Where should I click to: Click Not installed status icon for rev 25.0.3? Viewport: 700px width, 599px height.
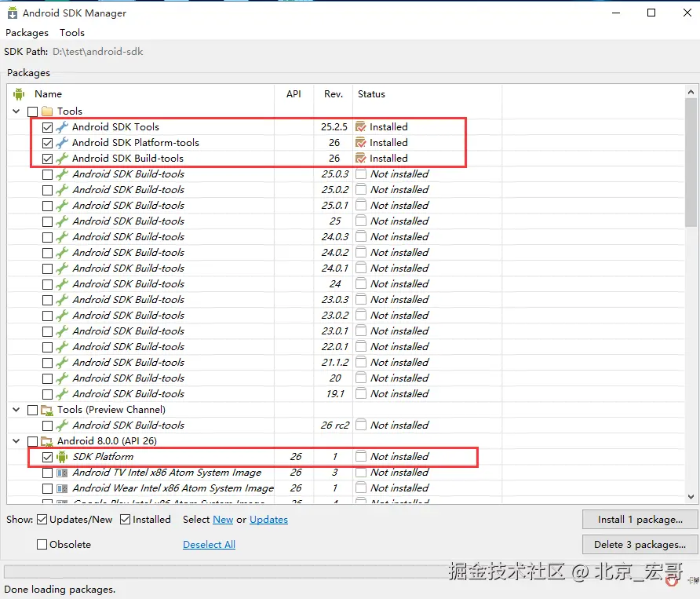pyautogui.click(x=361, y=174)
